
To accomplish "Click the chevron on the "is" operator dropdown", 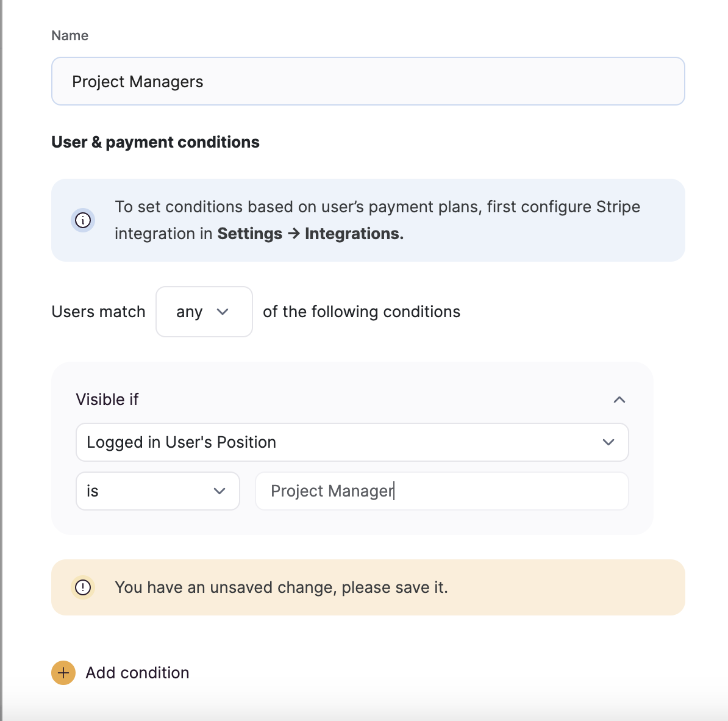I will (x=219, y=491).
